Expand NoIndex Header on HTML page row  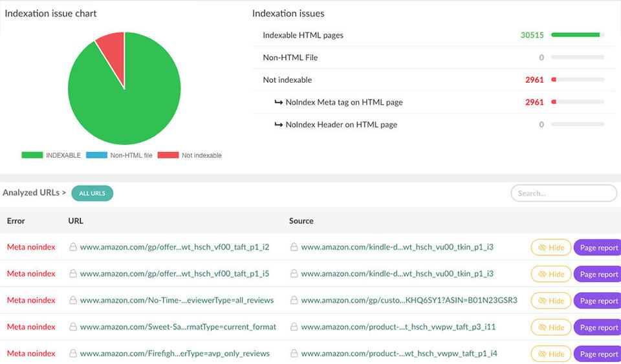(341, 125)
